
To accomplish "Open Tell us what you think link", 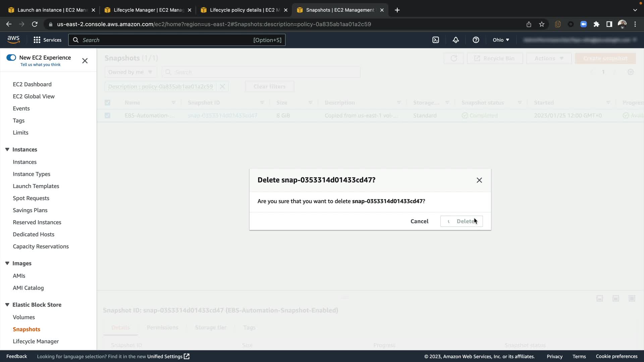I will (x=40, y=65).
